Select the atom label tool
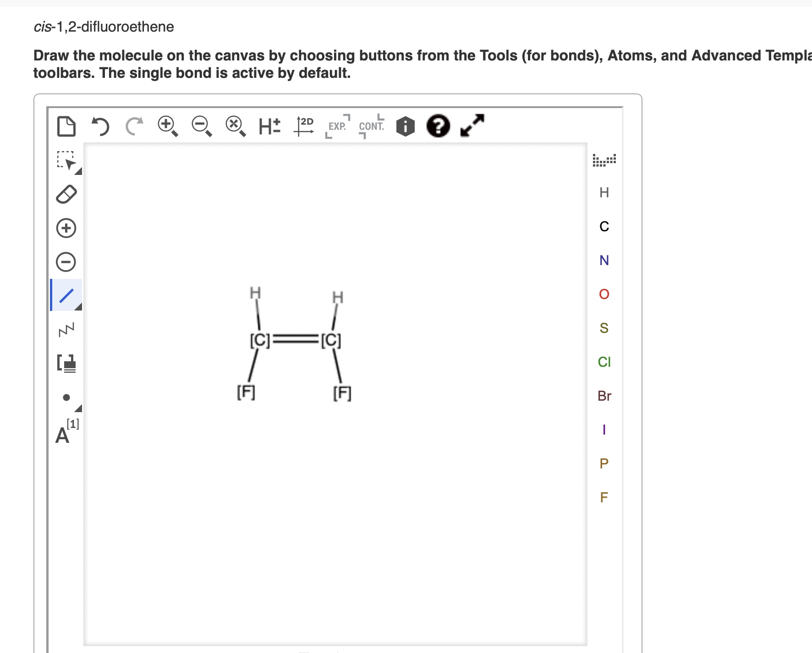 tap(64, 433)
